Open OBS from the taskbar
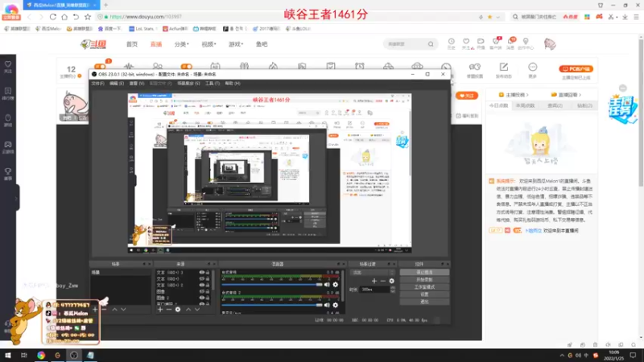 [x=74, y=356]
